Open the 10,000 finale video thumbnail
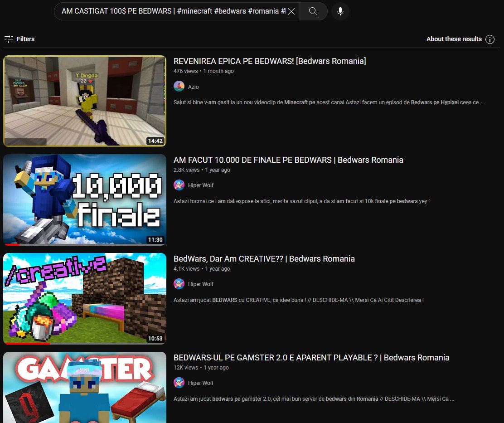 [85, 199]
